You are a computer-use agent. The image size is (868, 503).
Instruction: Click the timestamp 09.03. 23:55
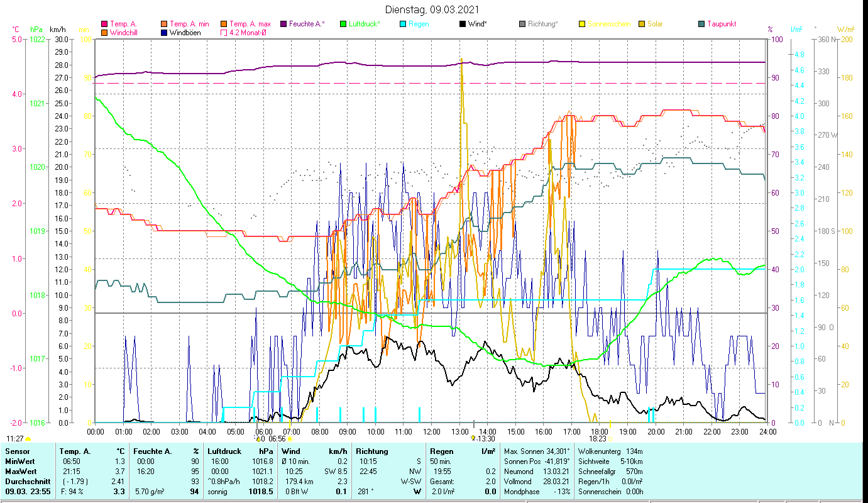pyautogui.click(x=28, y=491)
